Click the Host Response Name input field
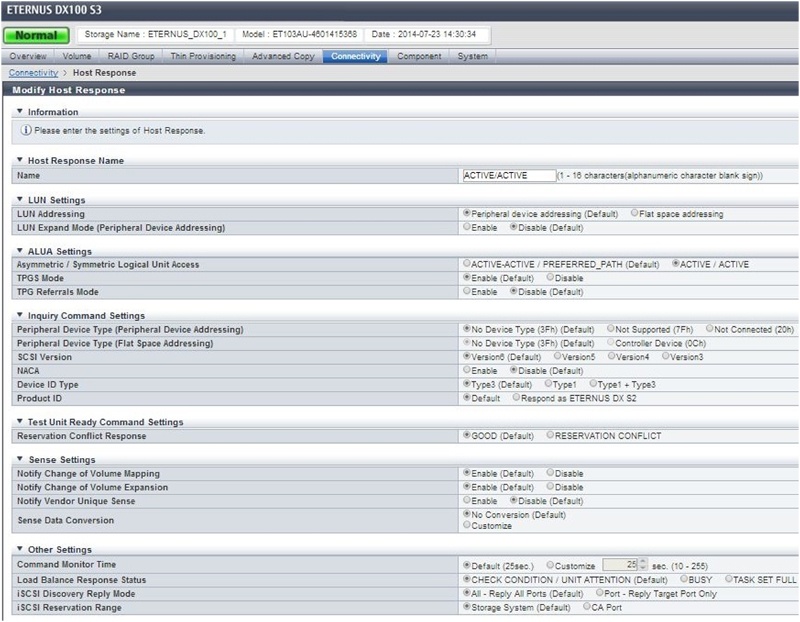The width and height of the screenshot is (800, 622). tap(509, 176)
